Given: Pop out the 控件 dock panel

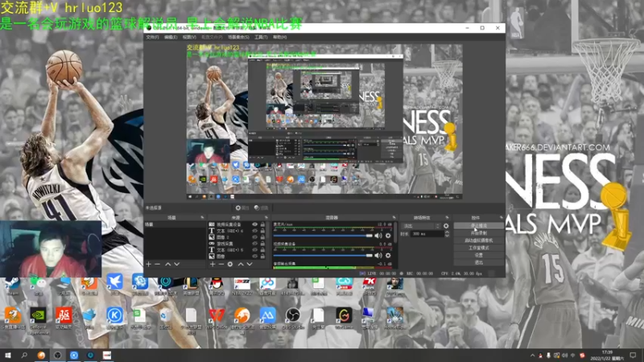Looking at the screenshot, I should pos(501,217).
